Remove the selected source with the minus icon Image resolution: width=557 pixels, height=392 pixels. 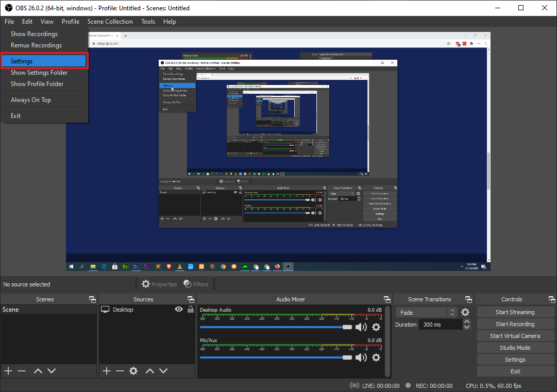pos(120,371)
